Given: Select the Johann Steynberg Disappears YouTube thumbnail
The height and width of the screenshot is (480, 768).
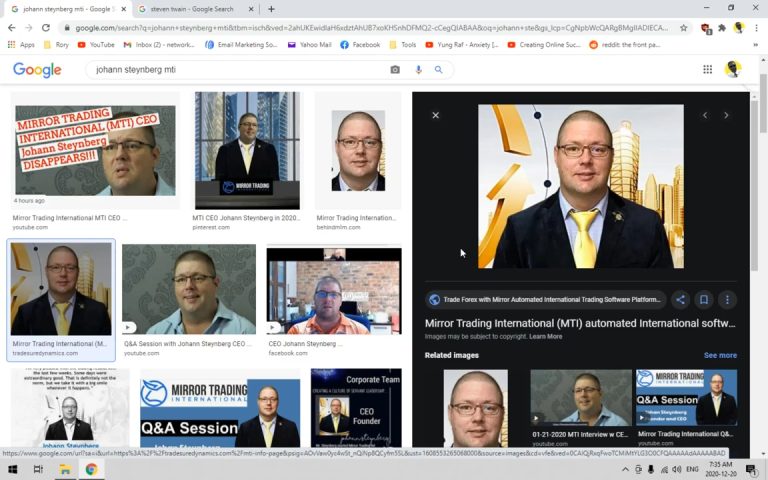Looking at the screenshot, I should coord(95,150).
